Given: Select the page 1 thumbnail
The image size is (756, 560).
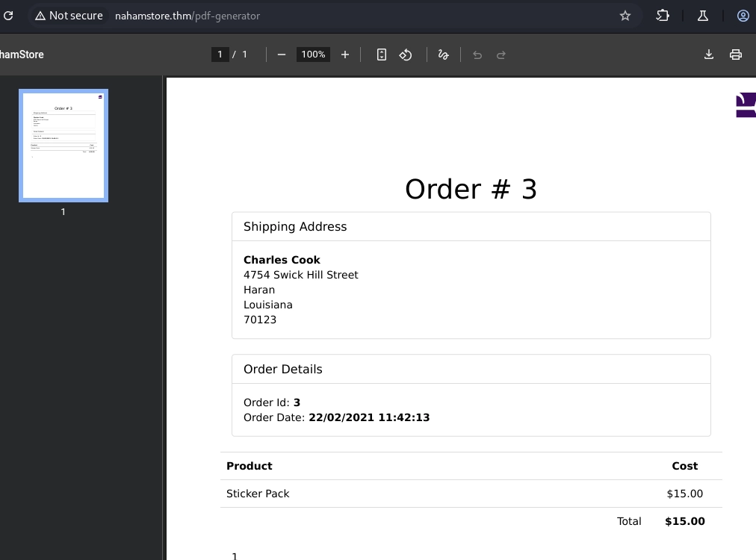Looking at the screenshot, I should (63, 146).
